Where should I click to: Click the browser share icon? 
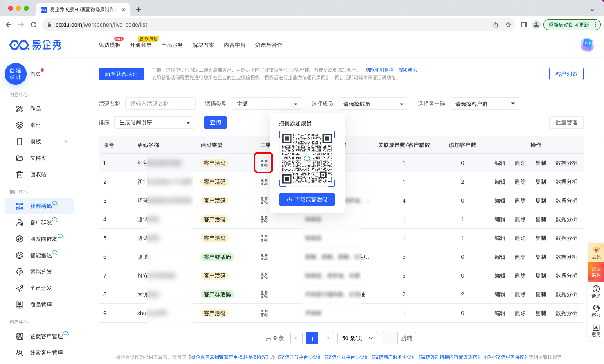tap(496, 25)
